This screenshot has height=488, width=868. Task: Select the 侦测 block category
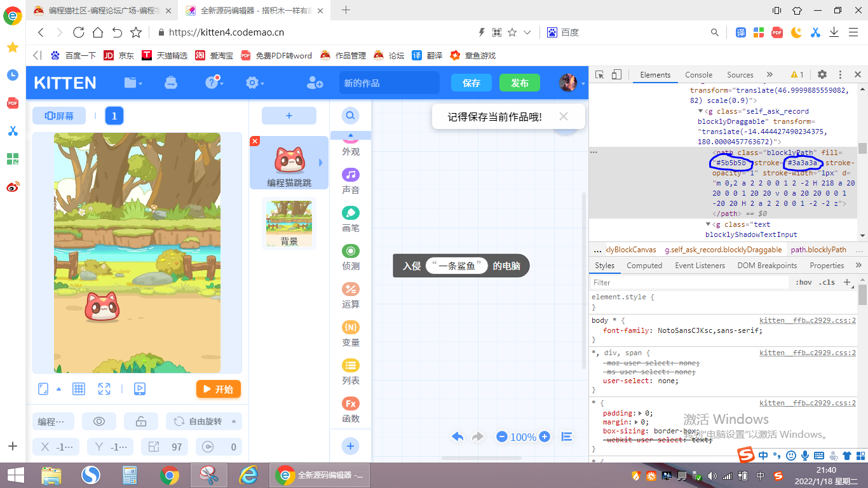[351, 257]
